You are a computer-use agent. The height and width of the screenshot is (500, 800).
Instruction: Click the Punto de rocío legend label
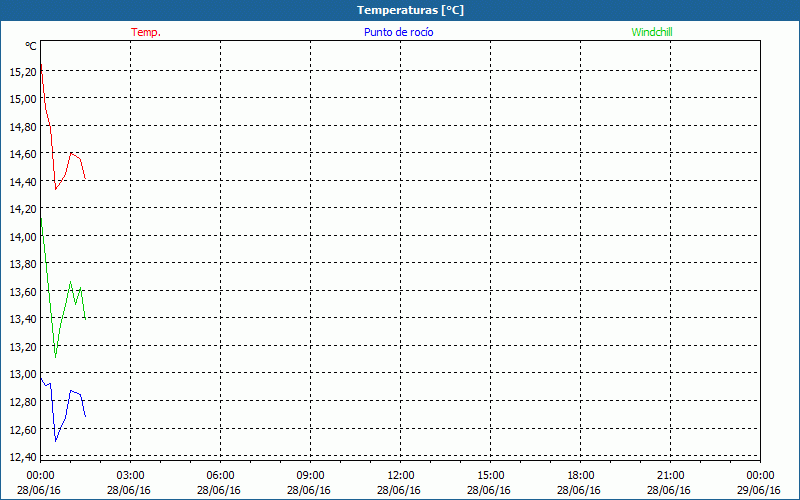[x=398, y=32]
